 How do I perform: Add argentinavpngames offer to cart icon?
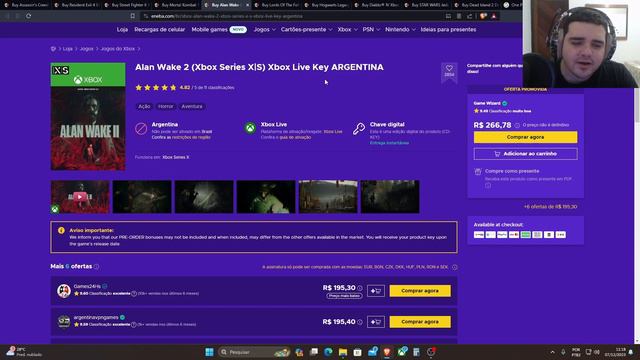click(376, 322)
